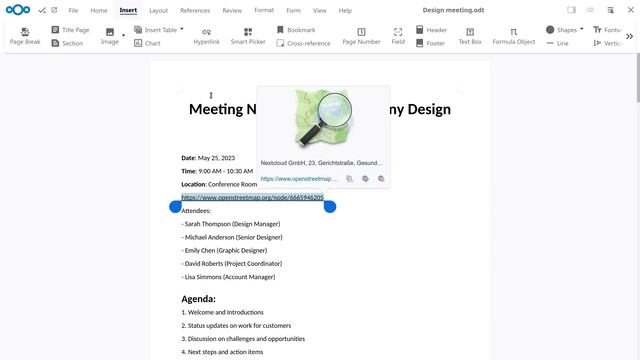Click the Design meeting.odt document title
640x360 pixels.
(x=453, y=10)
